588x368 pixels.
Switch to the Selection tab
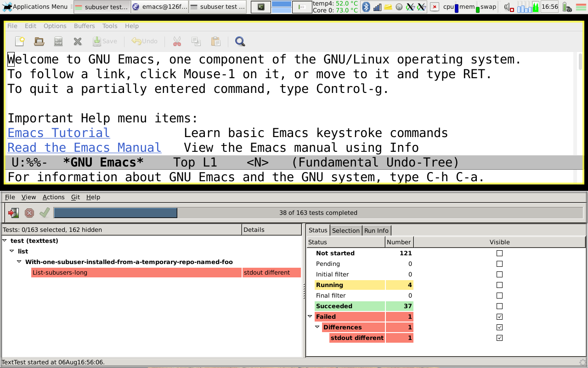pos(346,230)
